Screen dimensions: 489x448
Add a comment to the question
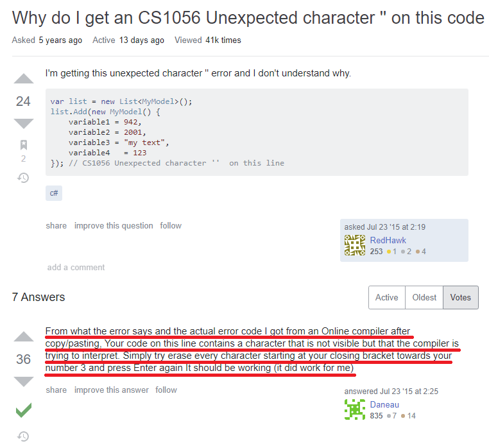(76, 268)
